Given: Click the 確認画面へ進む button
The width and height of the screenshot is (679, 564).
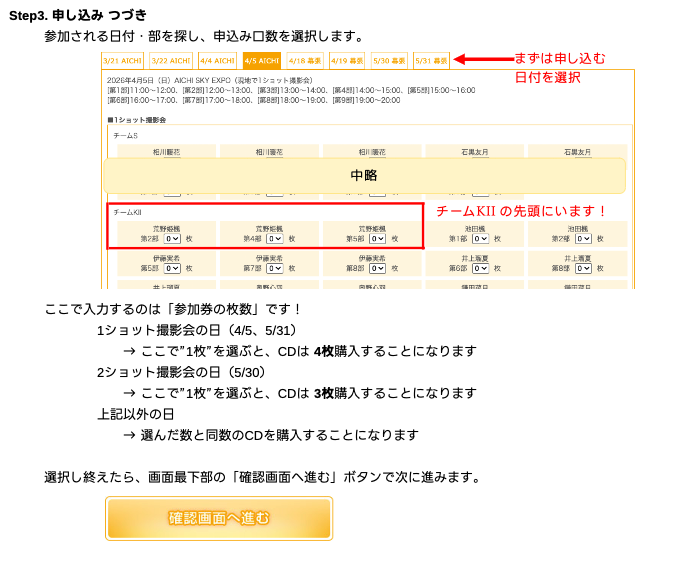Looking at the screenshot, I should 219,519.
